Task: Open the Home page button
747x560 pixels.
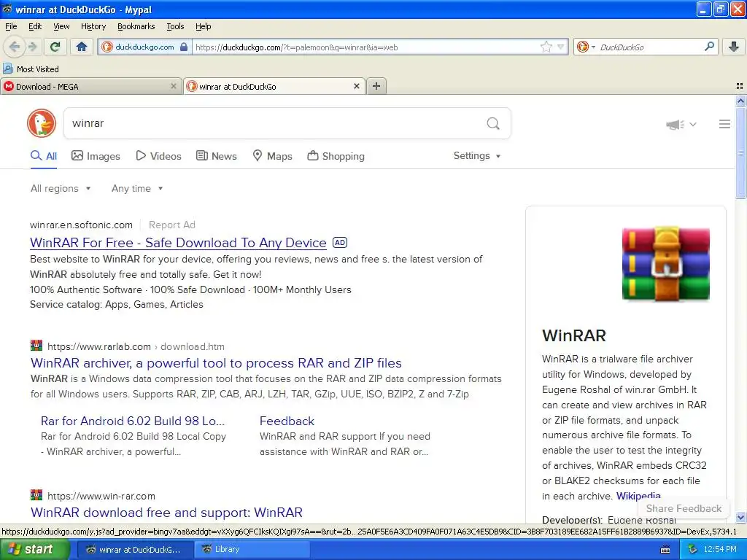Action: pyautogui.click(x=82, y=47)
